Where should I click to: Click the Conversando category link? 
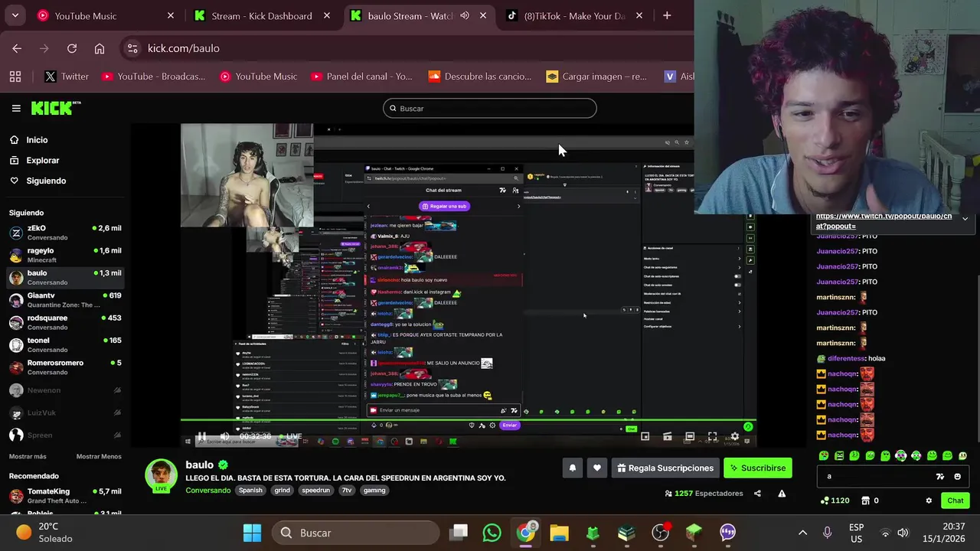207,491
